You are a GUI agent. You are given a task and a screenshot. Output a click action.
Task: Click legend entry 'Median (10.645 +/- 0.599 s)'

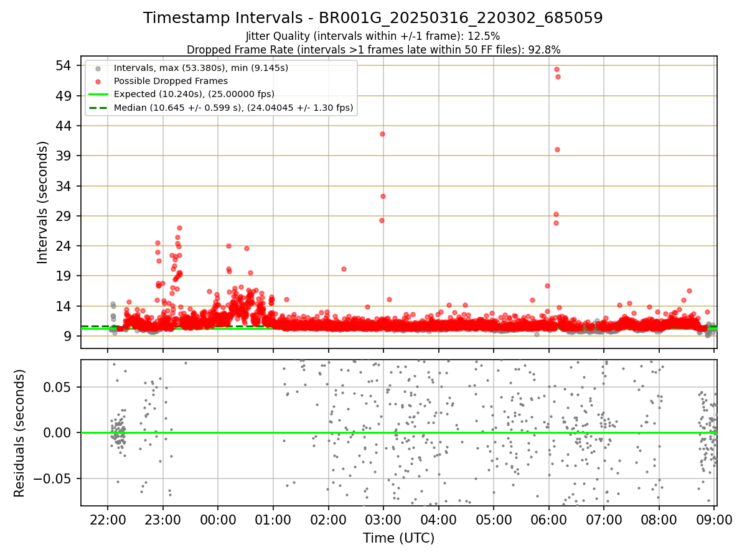(233, 108)
